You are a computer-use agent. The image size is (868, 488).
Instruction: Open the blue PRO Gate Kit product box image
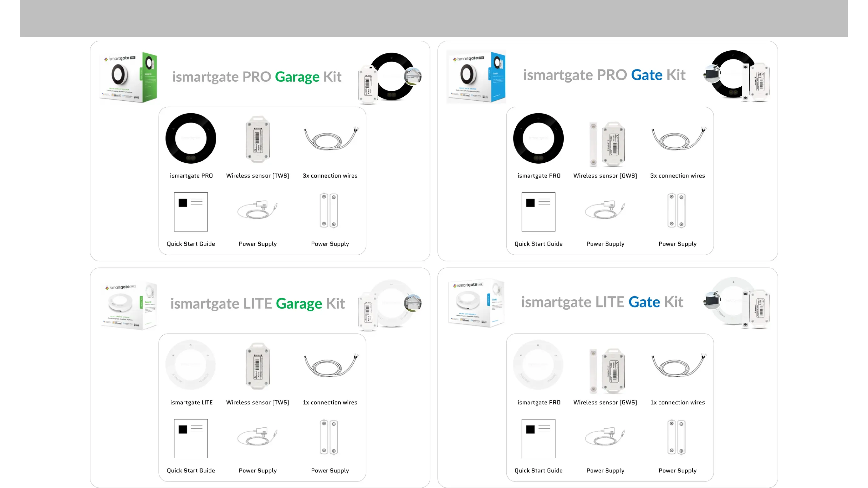pos(477,77)
